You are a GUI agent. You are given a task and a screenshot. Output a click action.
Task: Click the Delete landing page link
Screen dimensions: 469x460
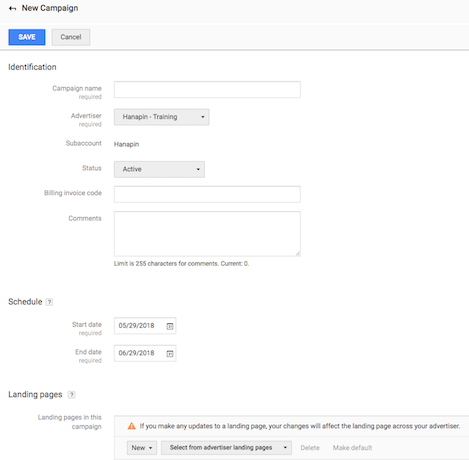(x=310, y=448)
